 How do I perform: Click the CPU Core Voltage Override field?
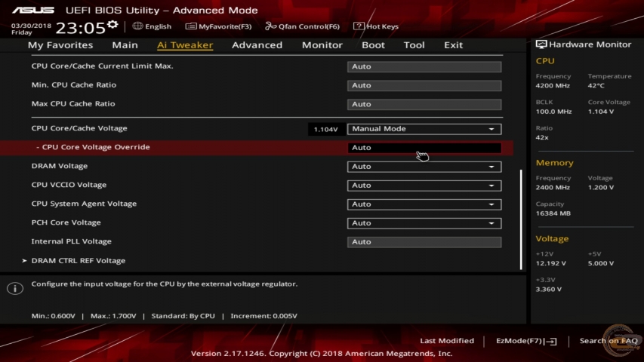point(424,148)
